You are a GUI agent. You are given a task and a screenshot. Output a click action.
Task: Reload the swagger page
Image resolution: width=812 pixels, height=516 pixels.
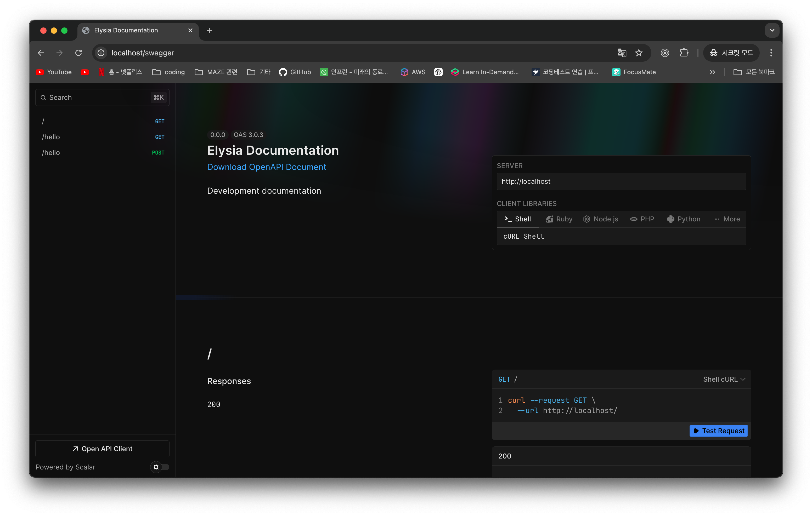coord(78,53)
